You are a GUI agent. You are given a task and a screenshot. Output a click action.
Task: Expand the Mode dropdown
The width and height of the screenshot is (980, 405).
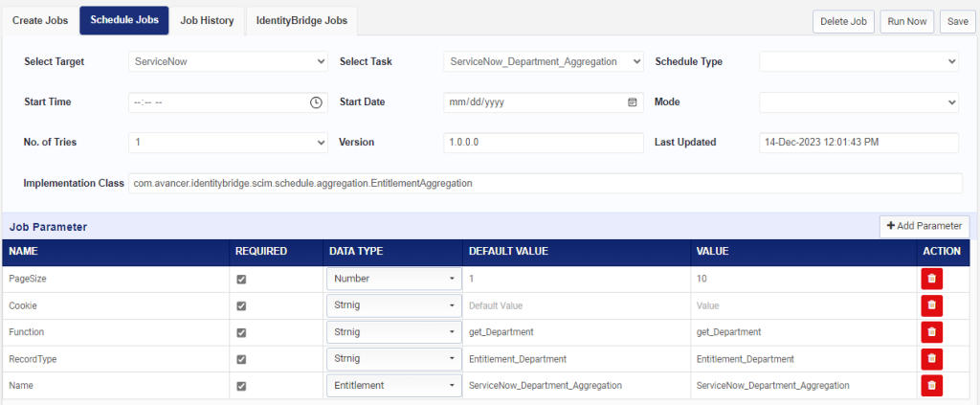pyautogui.click(x=858, y=101)
